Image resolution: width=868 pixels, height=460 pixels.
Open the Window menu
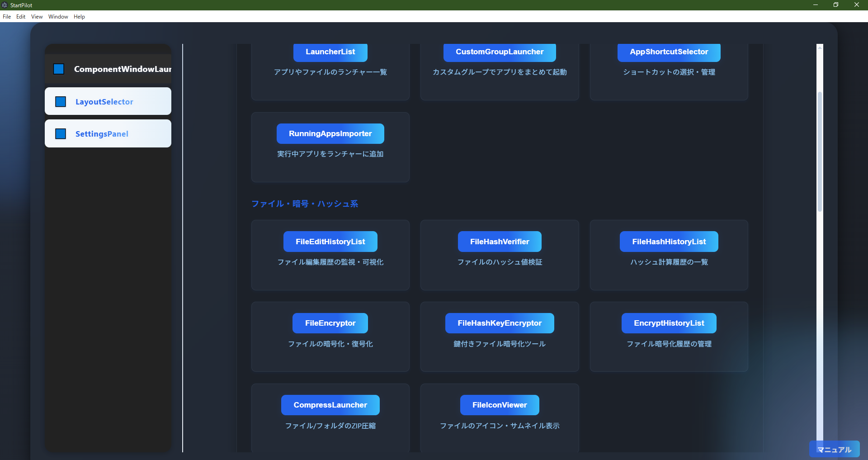(x=58, y=17)
